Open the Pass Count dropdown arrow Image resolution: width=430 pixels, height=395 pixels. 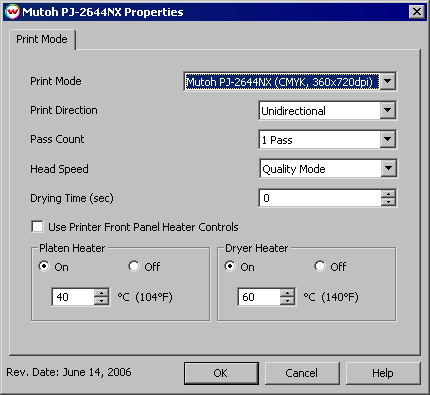click(388, 139)
